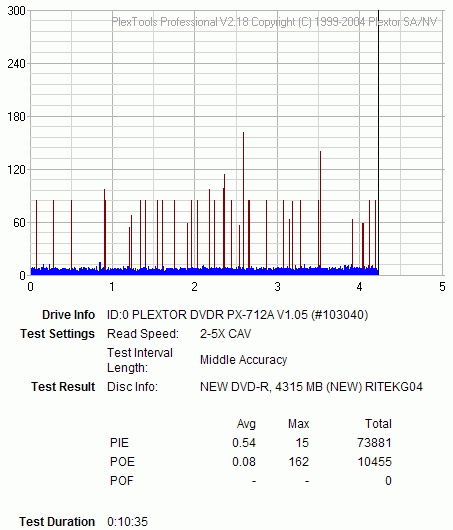
Task: Click the Total column header
Action: coord(378,424)
